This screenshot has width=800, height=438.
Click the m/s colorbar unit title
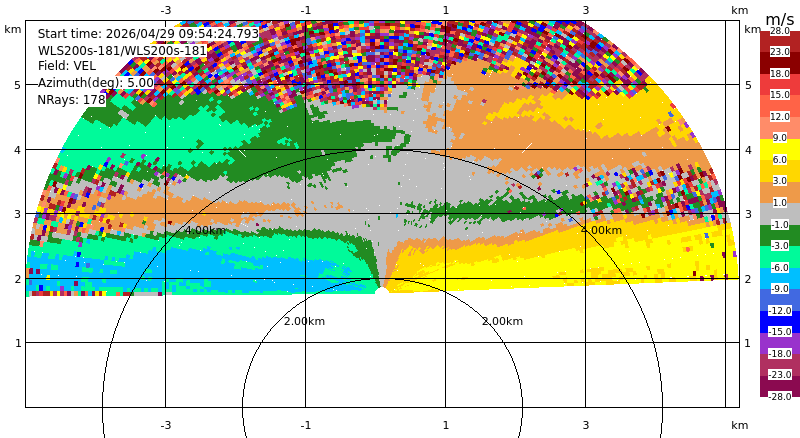pyautogui.click(x=780, y=19)
